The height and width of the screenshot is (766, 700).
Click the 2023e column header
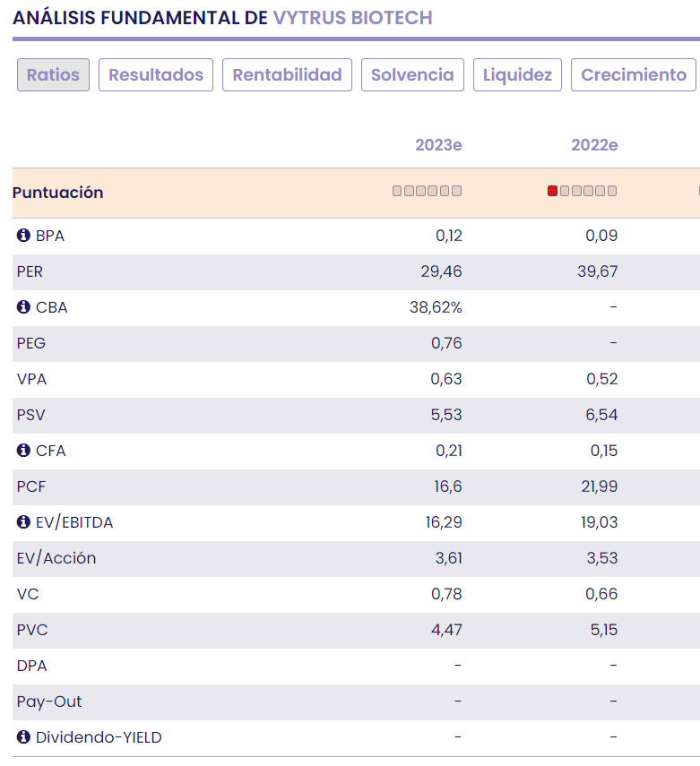(x=438, y=145)
